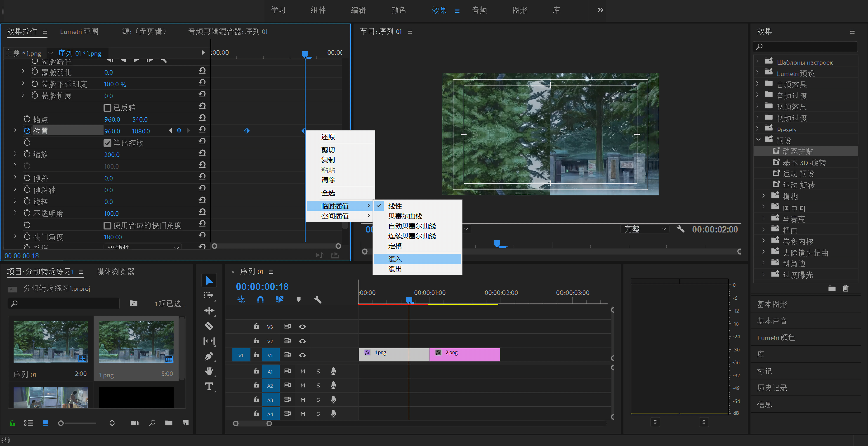This screenshot has width=868, height=446.
Task: Click find magnifier icon in project panel footer
Action: point(152,423)
